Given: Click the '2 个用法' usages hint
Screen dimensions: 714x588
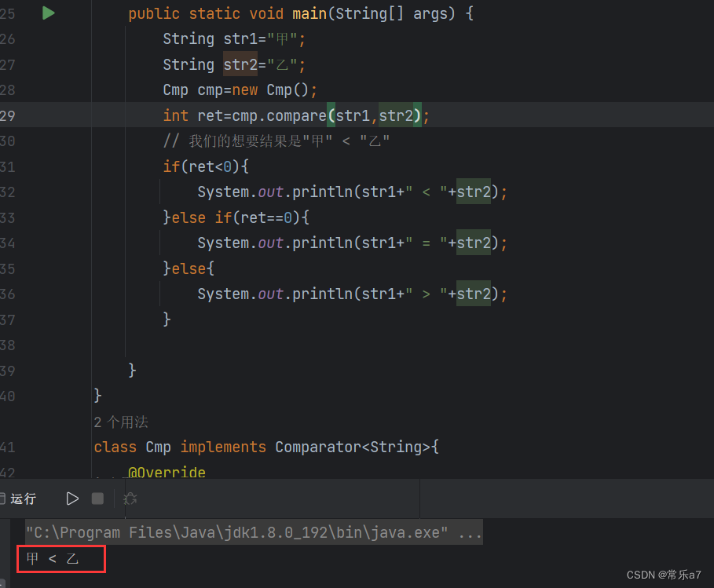Looking at the screenshot, I should click(121, 422).
